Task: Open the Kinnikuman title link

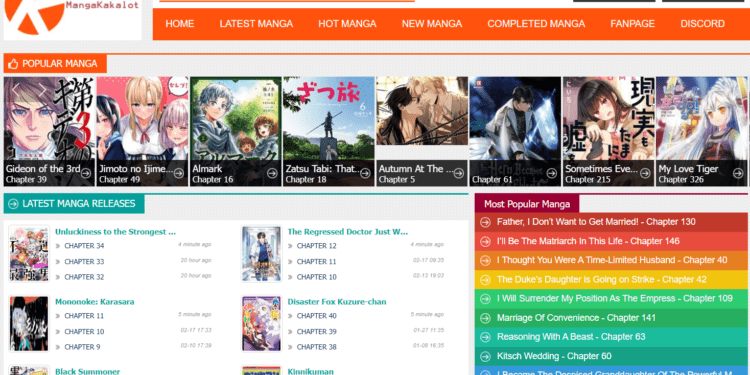Action: tap(310, 371)
